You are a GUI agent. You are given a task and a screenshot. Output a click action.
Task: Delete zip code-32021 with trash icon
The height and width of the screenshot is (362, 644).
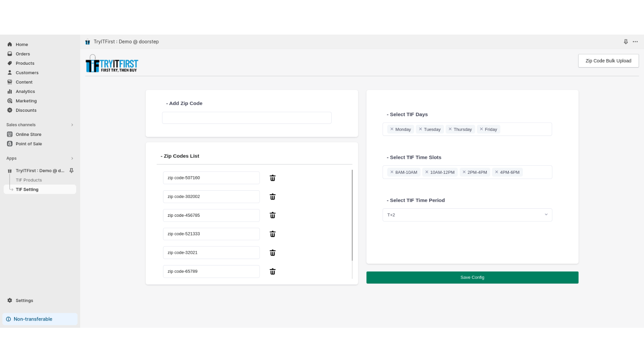272,253
